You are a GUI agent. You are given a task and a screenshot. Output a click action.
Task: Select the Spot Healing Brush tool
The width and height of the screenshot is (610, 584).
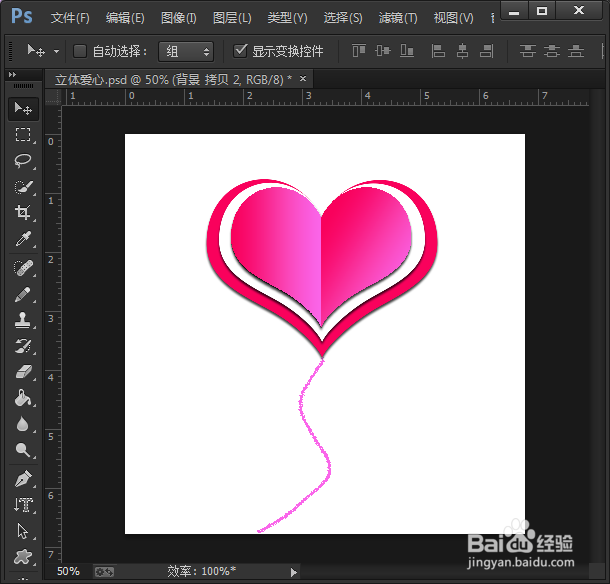click(x=23, y=268)
